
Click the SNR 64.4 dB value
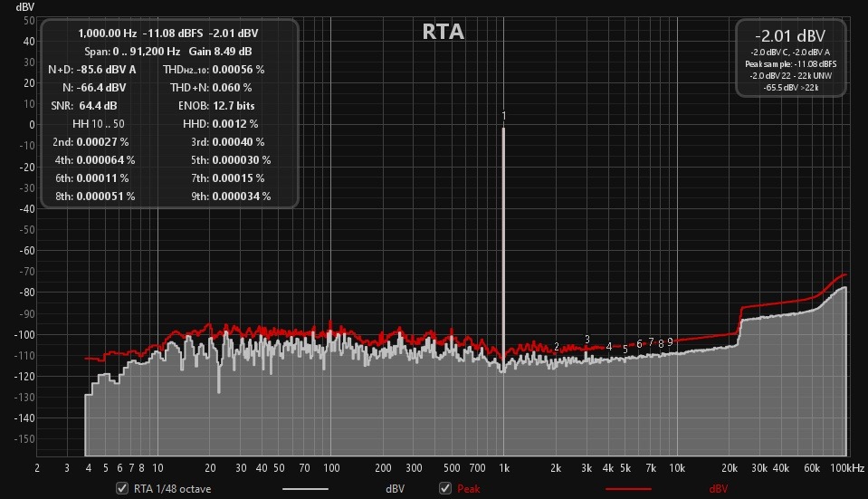(98, 106)
